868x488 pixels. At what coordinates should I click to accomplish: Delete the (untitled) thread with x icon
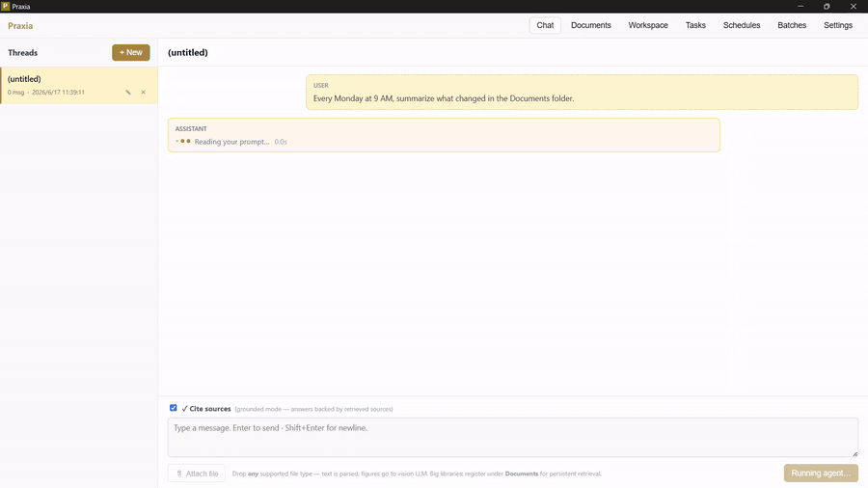click(x=143, y=93)
